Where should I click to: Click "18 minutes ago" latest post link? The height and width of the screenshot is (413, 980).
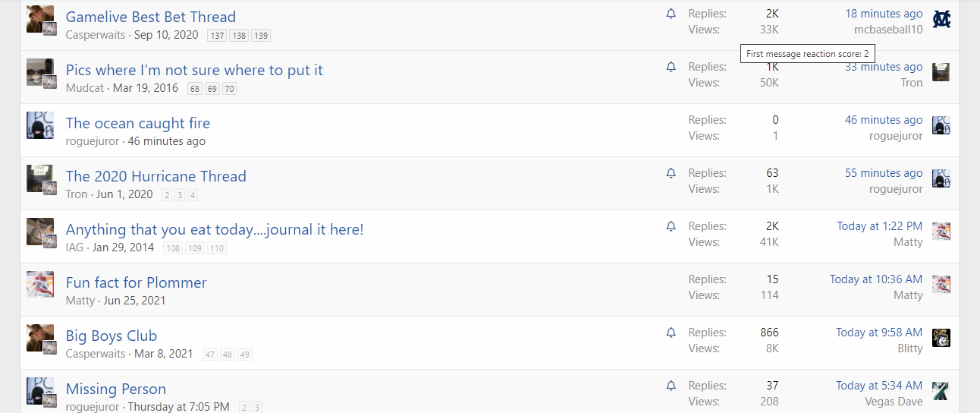884,14
